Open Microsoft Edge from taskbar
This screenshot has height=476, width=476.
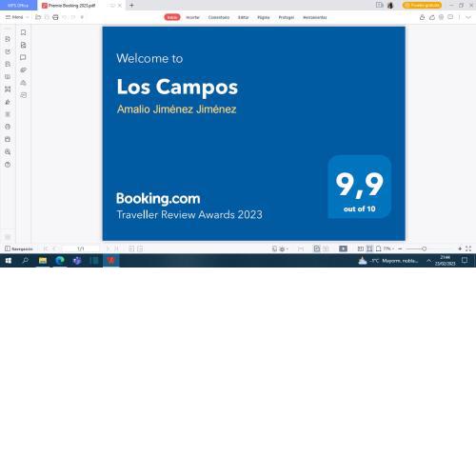pyautogui.click(x=60, y=261)
